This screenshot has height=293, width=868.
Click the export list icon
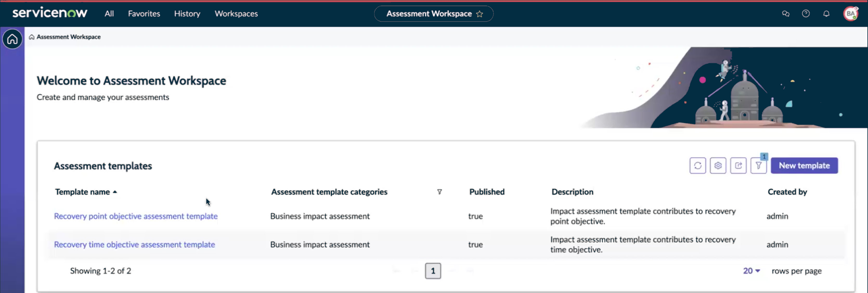(x=738, y=166)
